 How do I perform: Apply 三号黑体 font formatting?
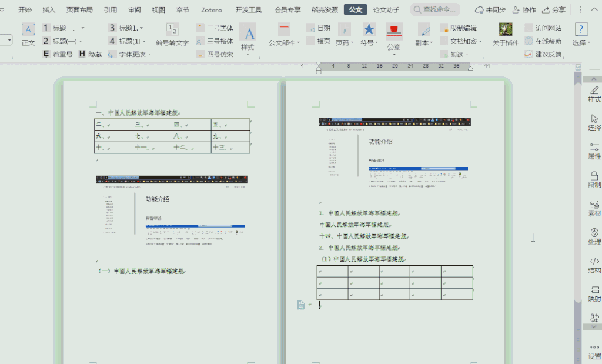pyautogui.click(x=215, y=28)
